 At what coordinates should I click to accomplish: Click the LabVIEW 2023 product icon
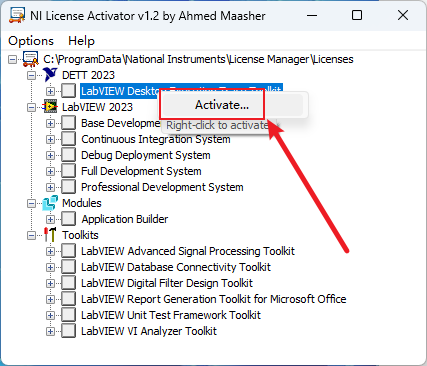[50, 107]
